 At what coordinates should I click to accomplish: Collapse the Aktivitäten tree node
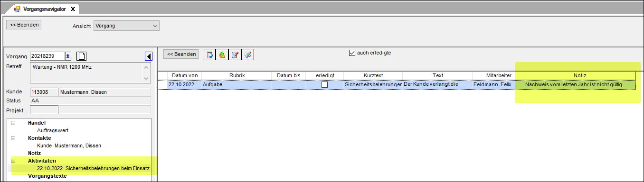pyautogui.click(x=13, y=161)
